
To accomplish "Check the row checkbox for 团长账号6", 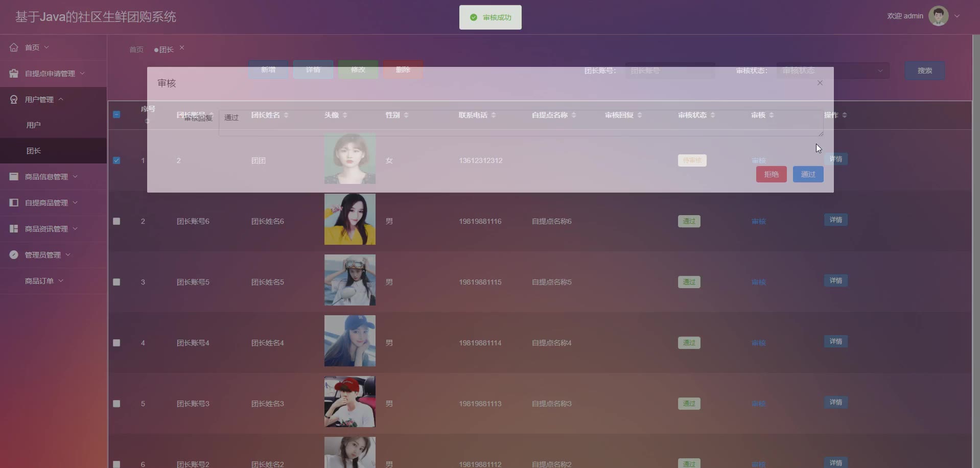I will point(116,221).
